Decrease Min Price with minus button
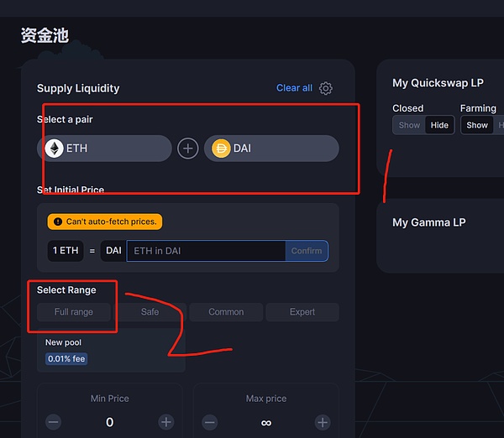This screenshot has width=504, height=438. (54, 422)
